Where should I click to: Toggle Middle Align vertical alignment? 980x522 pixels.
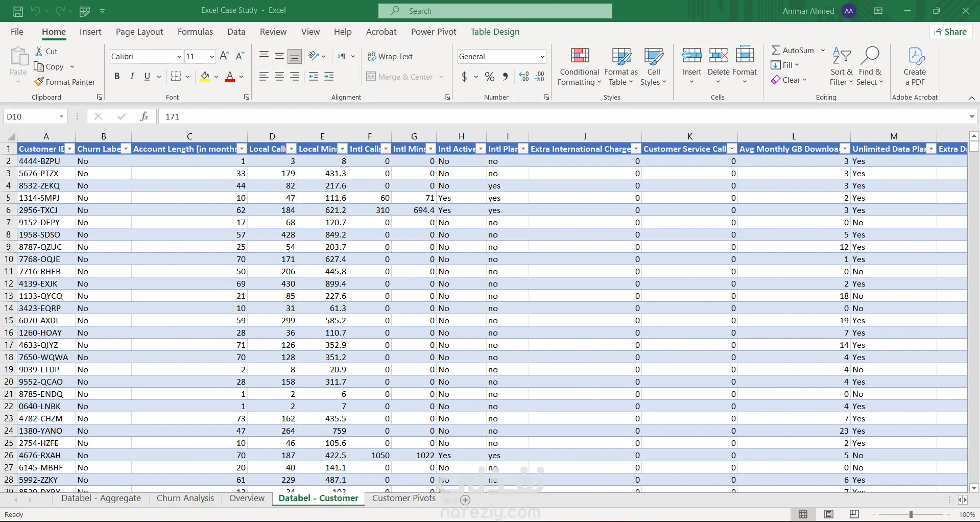(x=279, y=56)
